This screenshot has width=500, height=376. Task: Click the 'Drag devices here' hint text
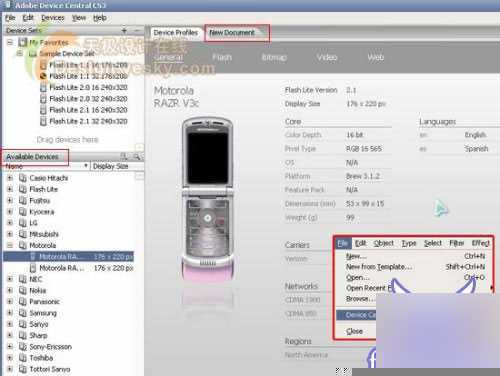[67, 140]
